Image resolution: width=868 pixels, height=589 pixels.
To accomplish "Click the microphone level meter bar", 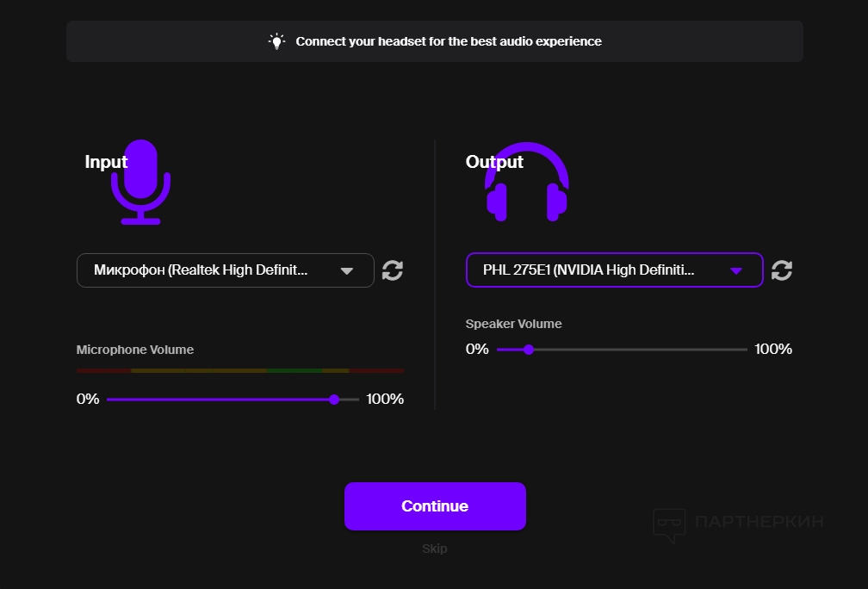I will (240, 370).
